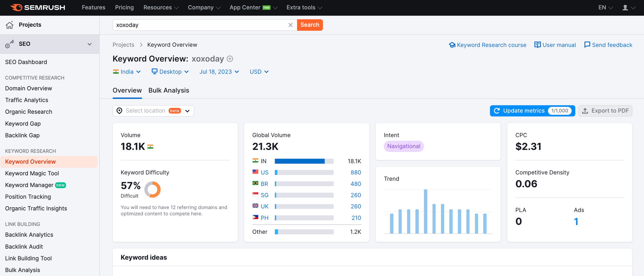The width and height of the screenshot is (644, 276).
Task: Open the India country dropdown
Action: coord(127,72)
